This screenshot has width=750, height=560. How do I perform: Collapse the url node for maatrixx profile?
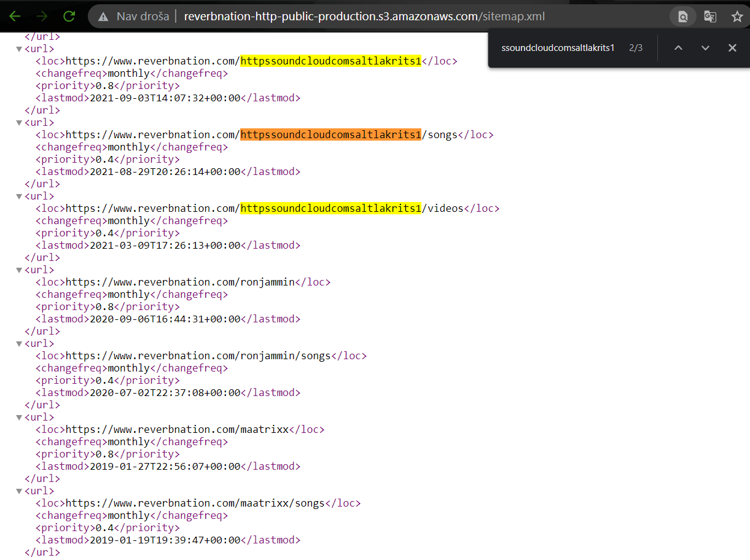(19, 418)
